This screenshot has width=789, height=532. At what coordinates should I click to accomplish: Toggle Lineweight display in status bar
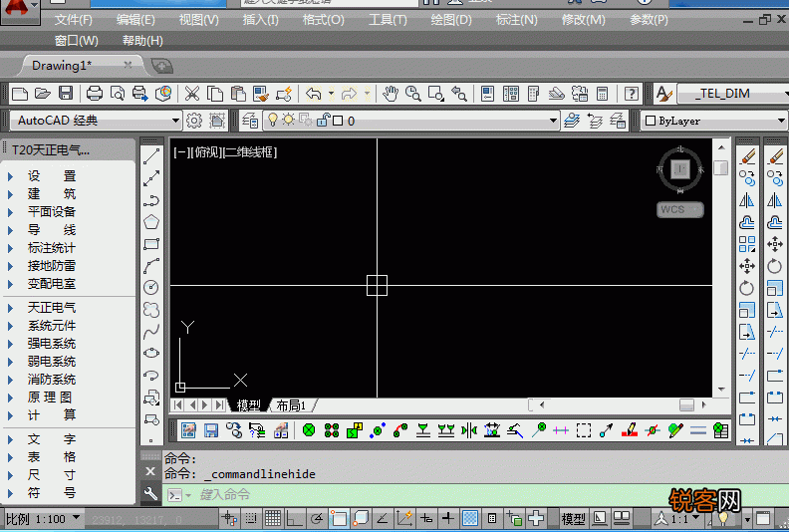(447, 518)
